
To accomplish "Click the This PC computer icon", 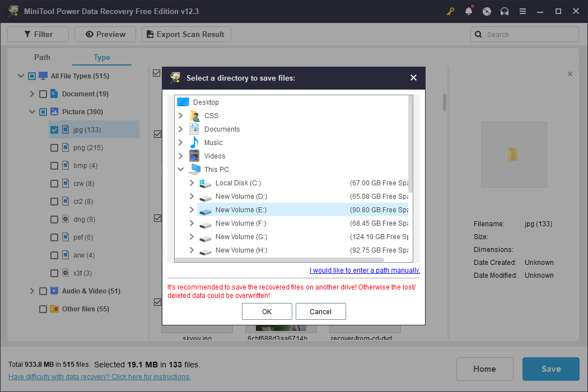I will (194, 169).
